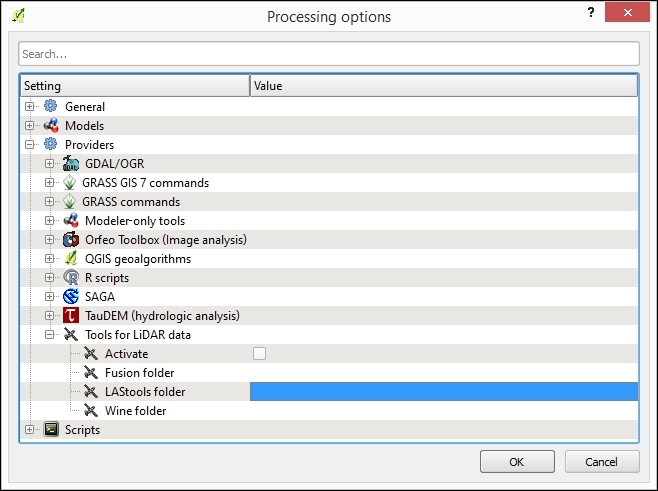Screen dimensions: 658x491
Task: Expand the GRASS commands node
Action: (x=50, y=201)
